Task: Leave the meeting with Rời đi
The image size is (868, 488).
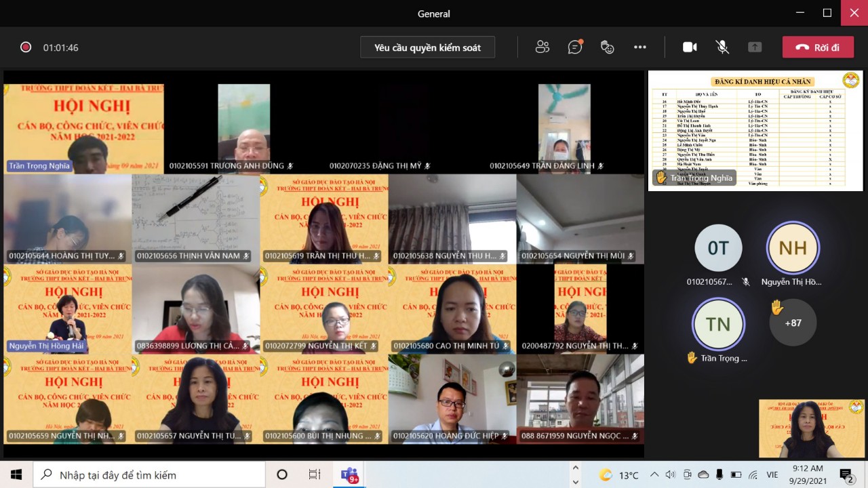Action: point(818,47)
